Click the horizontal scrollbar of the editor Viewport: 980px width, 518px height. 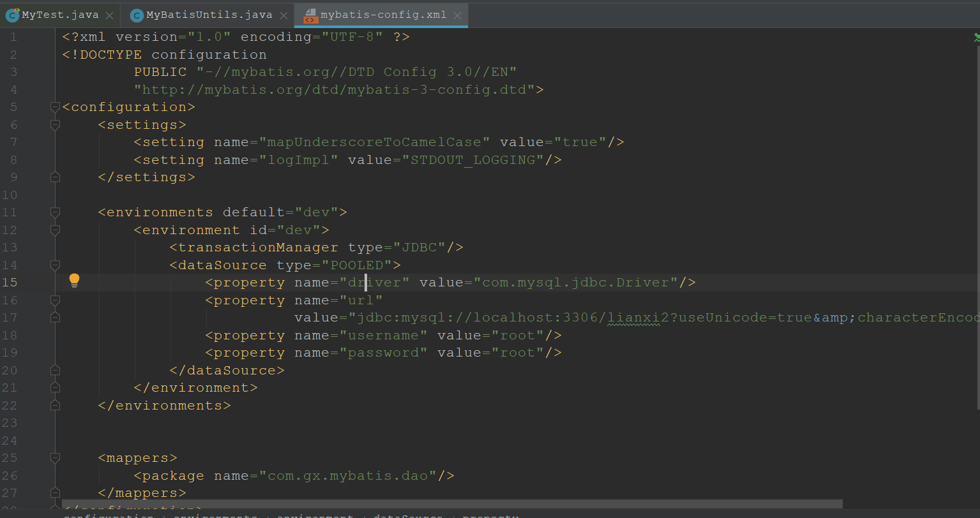452,504
